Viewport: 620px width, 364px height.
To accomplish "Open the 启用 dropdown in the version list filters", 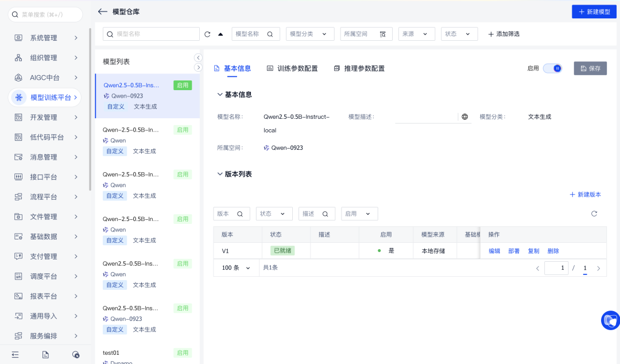I will (x=359, y=214).
